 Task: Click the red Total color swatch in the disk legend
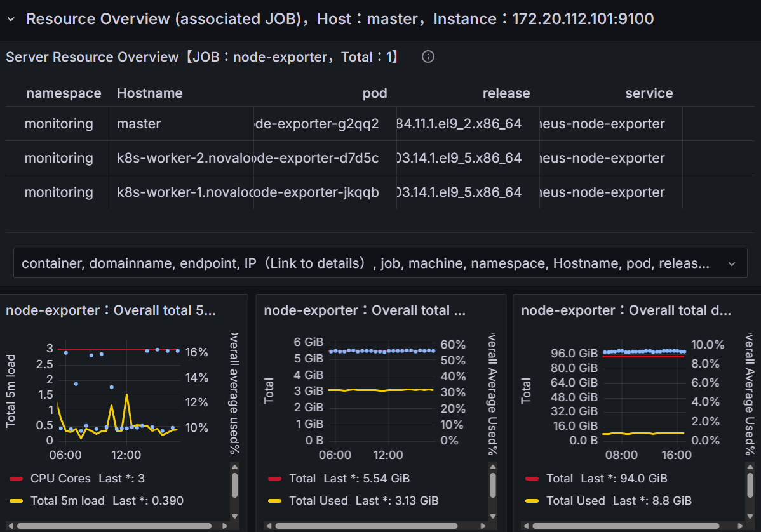click(x=532, y=479)
